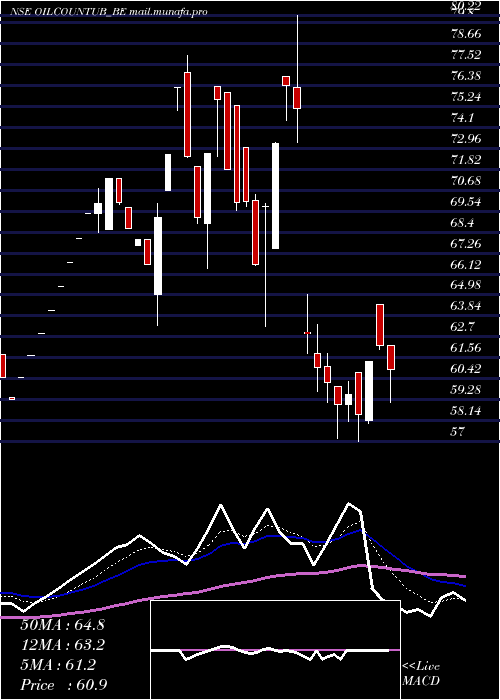Click the 61.56 price axis label
Image resolution: width=500 pixels, height=700 pixels.
tap(466, 348)
